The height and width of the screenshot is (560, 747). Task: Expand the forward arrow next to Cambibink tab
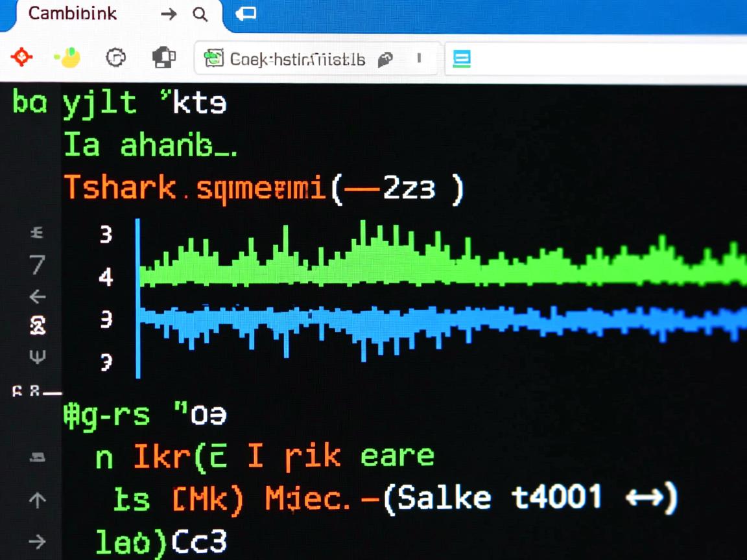168,14
